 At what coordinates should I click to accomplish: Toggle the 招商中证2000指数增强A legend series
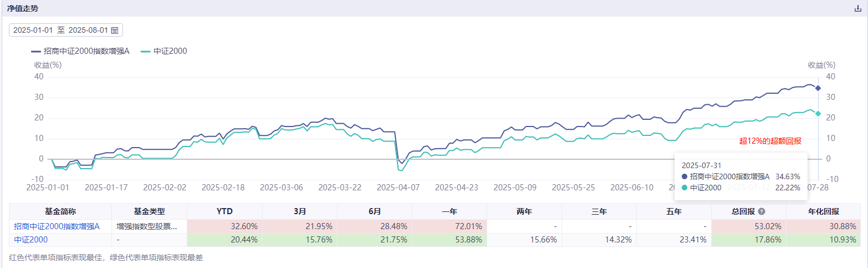tap(80, 51)
